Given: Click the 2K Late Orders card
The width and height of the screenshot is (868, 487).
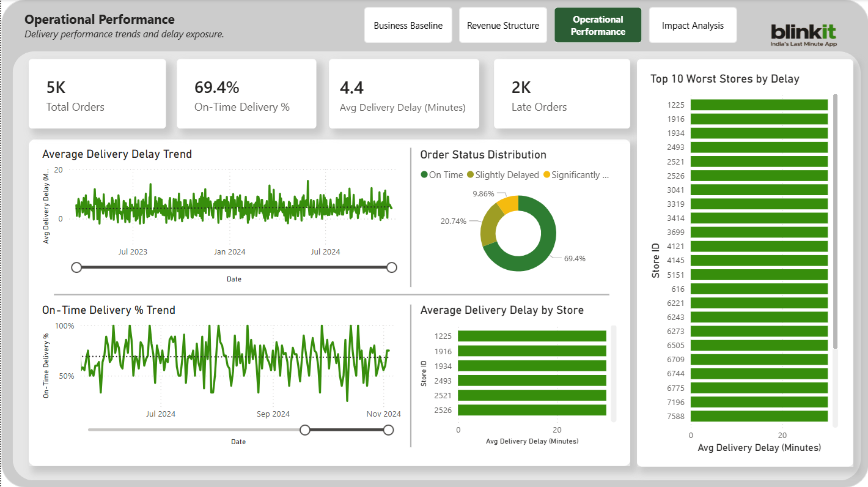Looking at the screenshot, I should tap(561, 94).
